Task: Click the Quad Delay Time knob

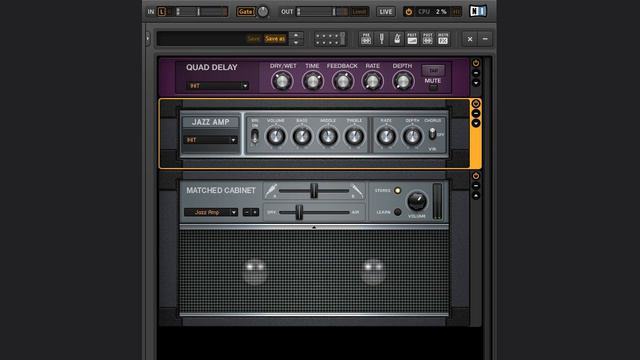Action: [312, 81]
